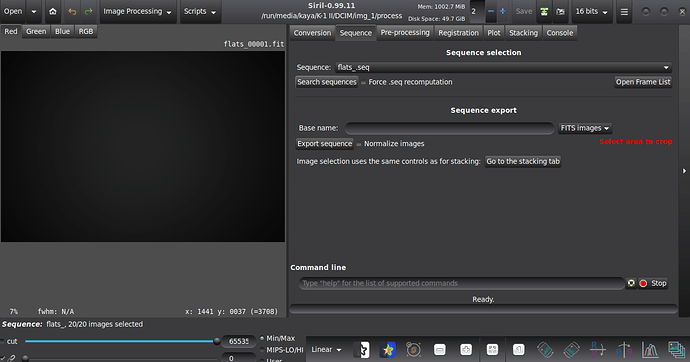Select the Blue channel tab
The image size is (690, 362).
point(62,32)
